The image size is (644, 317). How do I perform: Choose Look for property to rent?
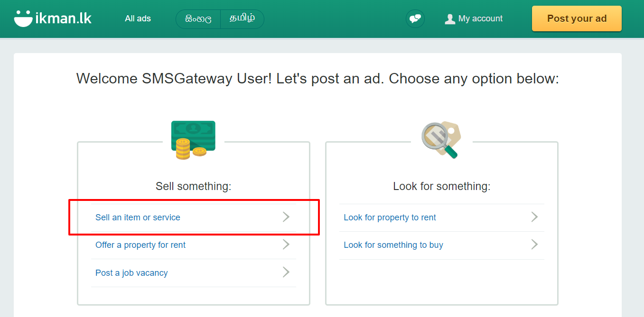click(441, 217)
